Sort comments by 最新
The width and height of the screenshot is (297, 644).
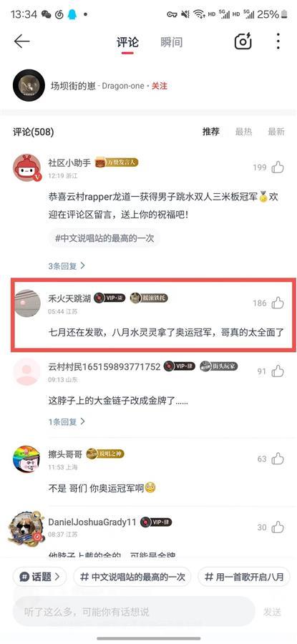pos(276,132)
